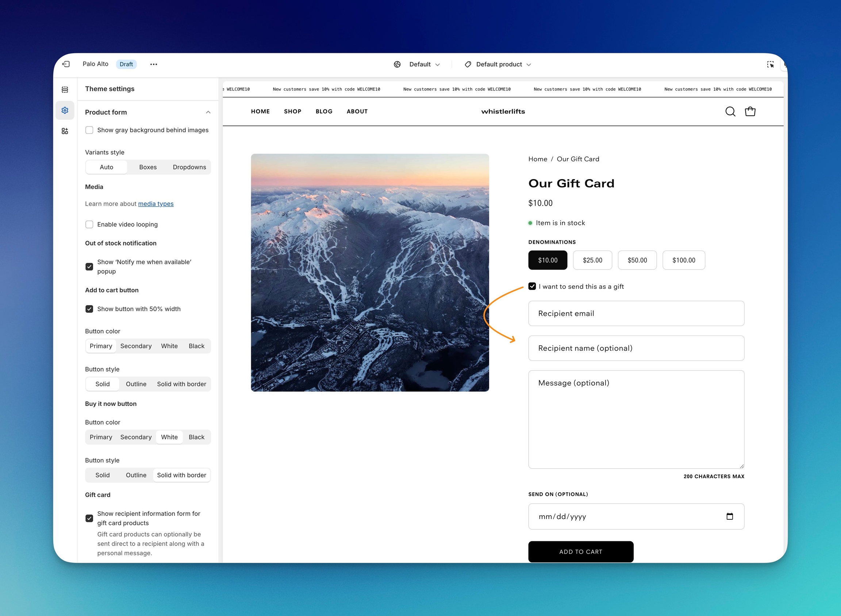This screenshot has height=616, width=841.
Task: Open the Sections sidebar icon
Action: click(65, 89)
